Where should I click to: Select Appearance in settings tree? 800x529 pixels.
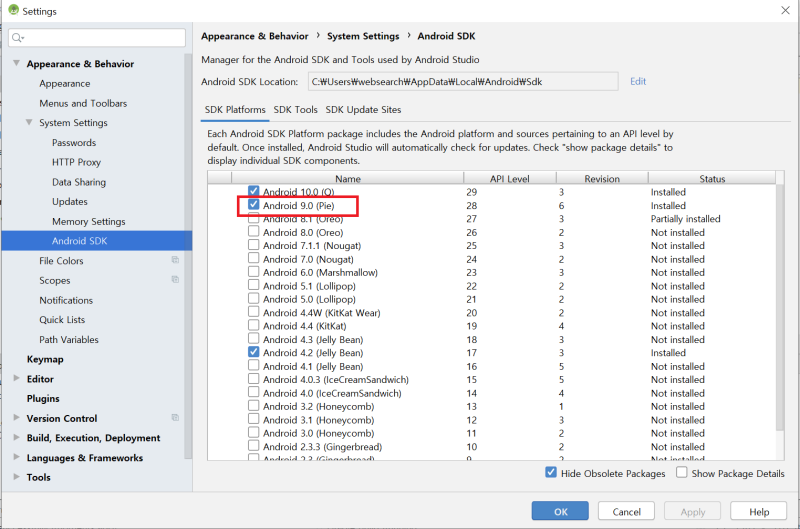tap(65, 84)
